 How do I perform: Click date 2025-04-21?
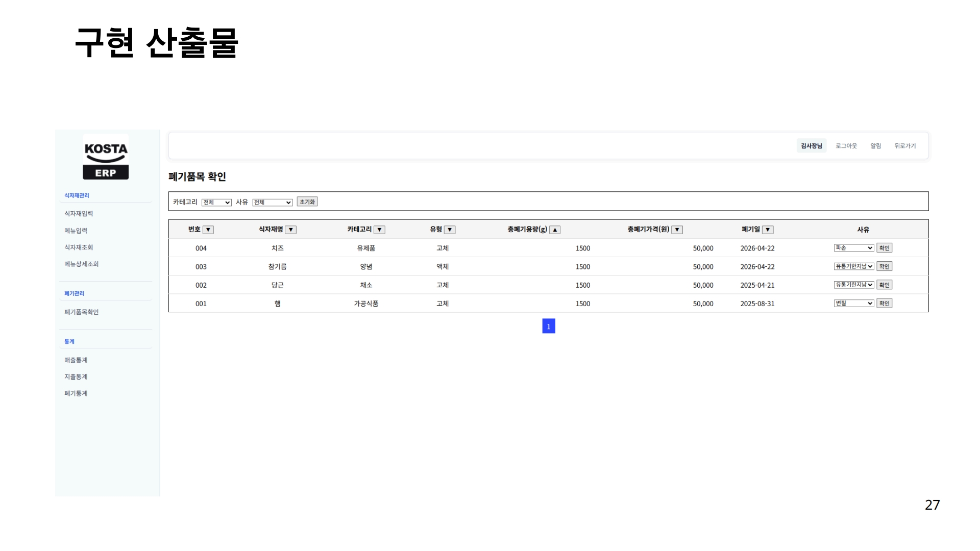[757, 285]
